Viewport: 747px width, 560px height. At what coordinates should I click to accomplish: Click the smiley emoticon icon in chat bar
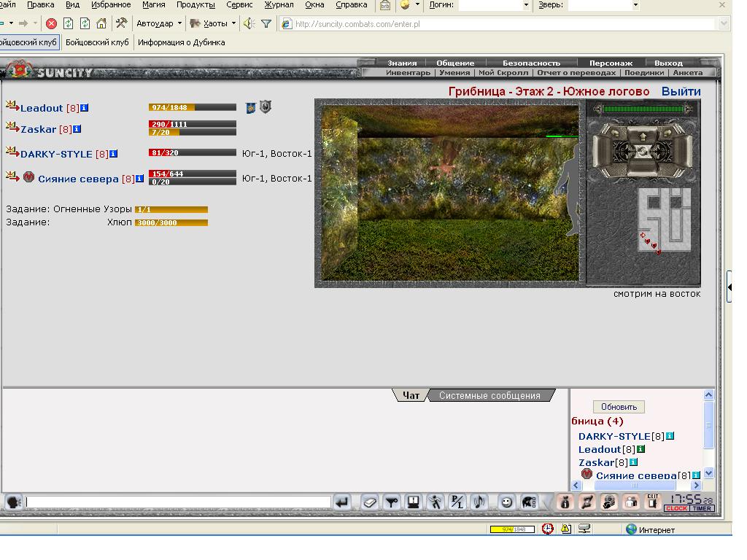tap(506, 502)
